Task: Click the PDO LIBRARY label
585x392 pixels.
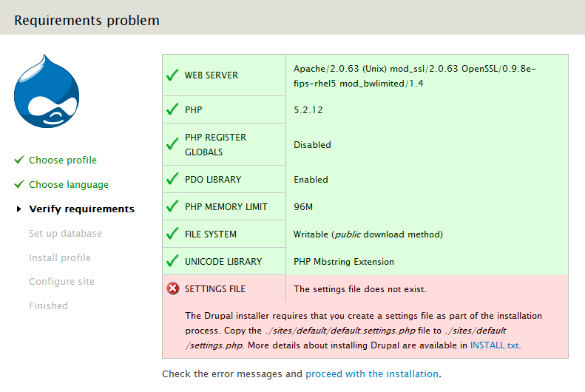Action: click(x=213, y=180)
